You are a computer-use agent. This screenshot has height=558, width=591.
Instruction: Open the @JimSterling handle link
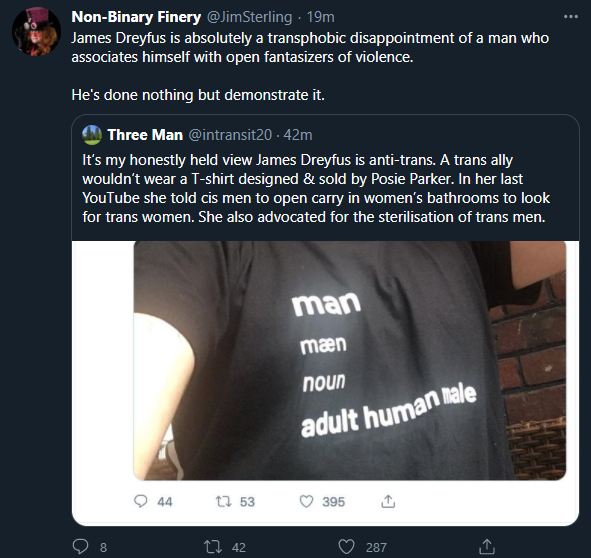(250, 17)
